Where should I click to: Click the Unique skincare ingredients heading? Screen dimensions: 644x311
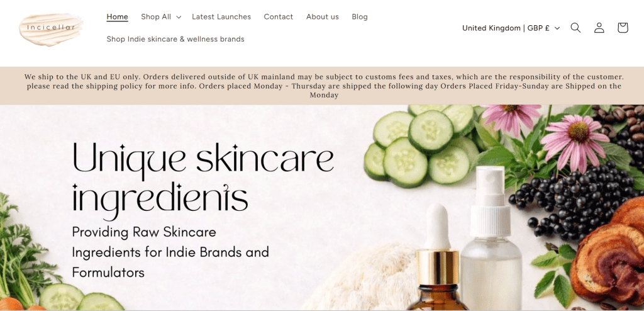point(203,180)
